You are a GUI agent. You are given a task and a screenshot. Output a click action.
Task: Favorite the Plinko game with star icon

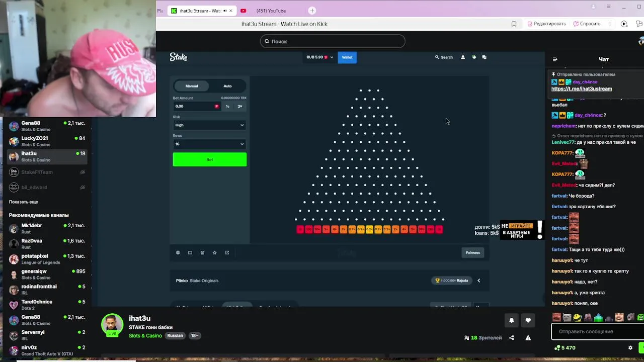[215, 252]
